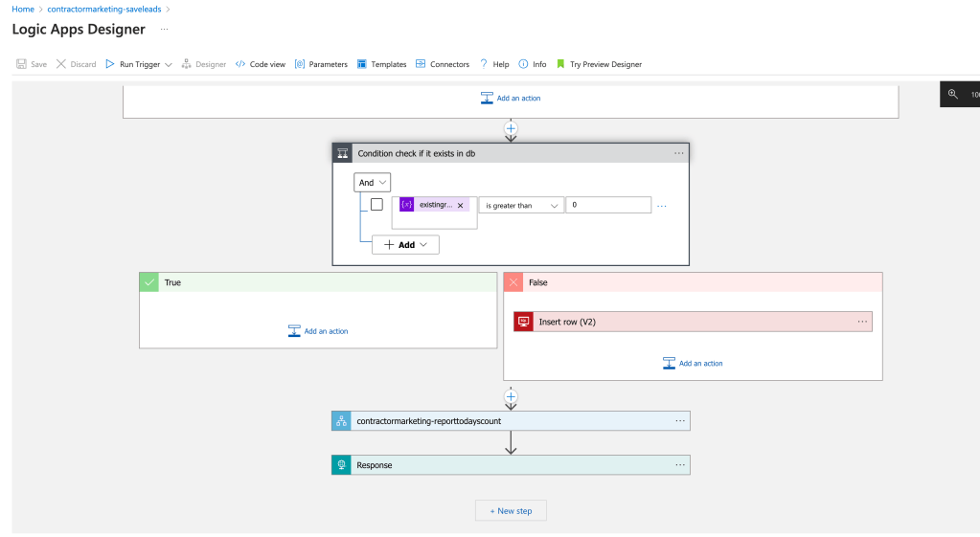Click the Help question mark icon
The image size is (980, 537).
[x=483, y=64]
